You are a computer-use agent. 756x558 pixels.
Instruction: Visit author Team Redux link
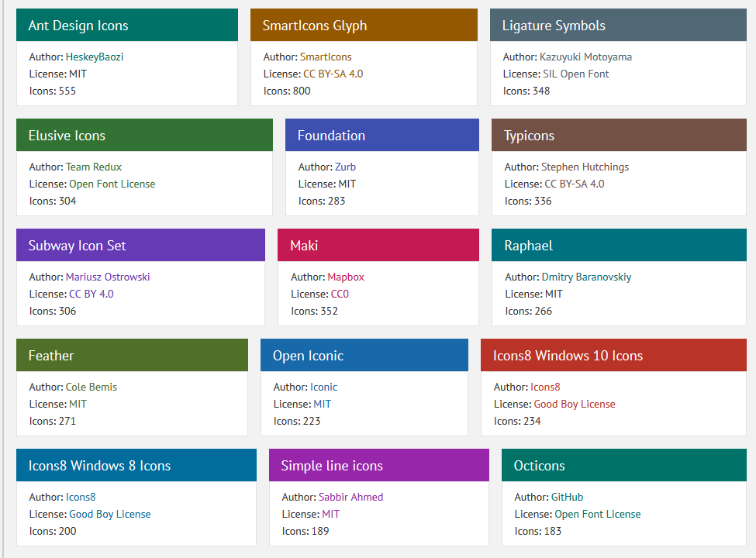pos(94,167)
